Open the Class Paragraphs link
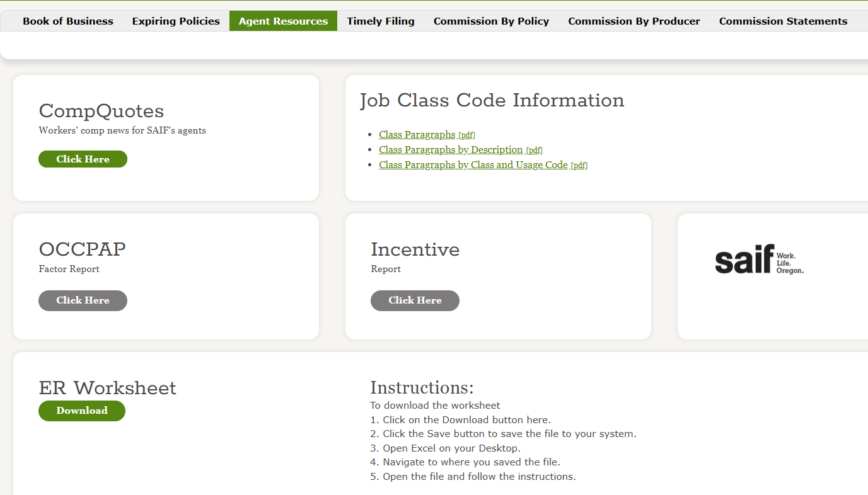 (x=417, y=134)
